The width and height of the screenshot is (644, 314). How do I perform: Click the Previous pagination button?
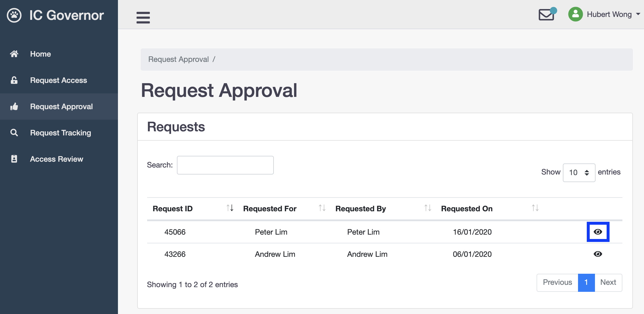[557, 282]
